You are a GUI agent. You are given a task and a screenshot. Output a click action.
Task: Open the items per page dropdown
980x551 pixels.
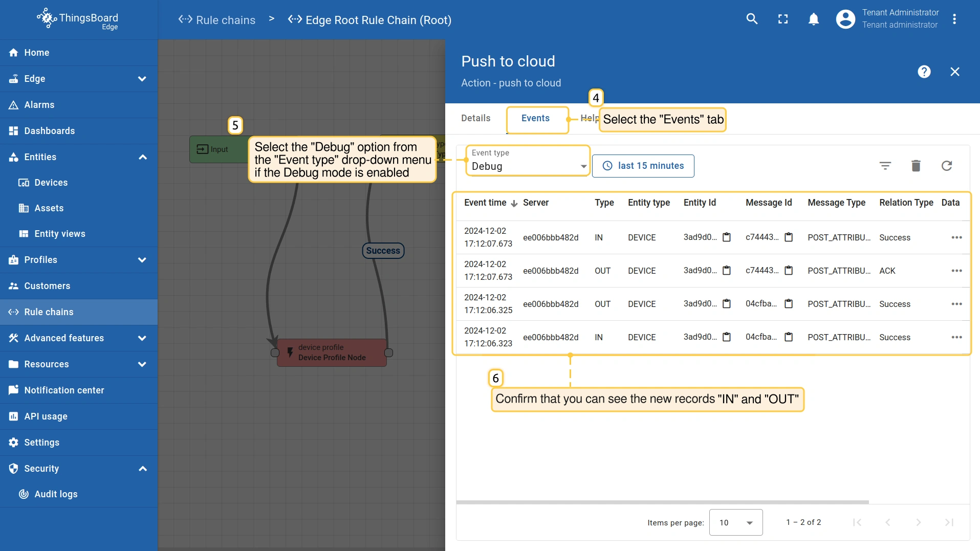(x=736, y=522)
